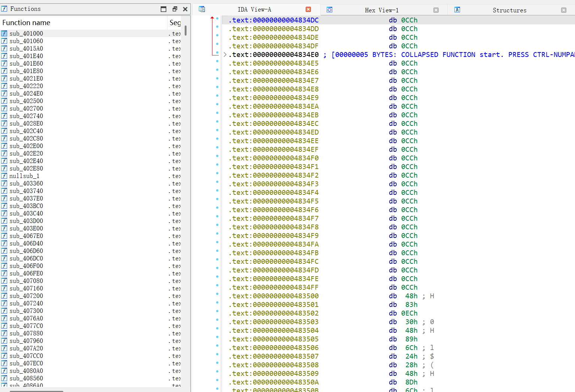Click the function icon beside sub_407CC0
This screenshot has height=392, width=575.
pos(4,356)
